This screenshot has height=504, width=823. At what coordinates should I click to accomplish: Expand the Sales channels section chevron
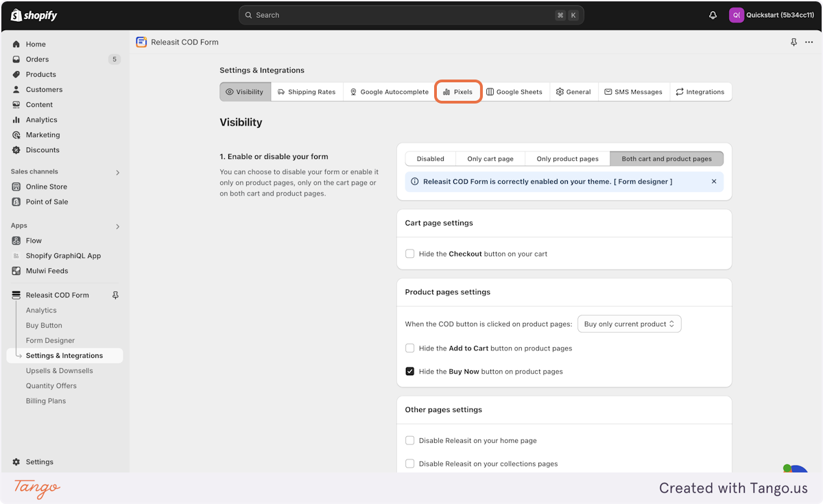tap(117, 172)
